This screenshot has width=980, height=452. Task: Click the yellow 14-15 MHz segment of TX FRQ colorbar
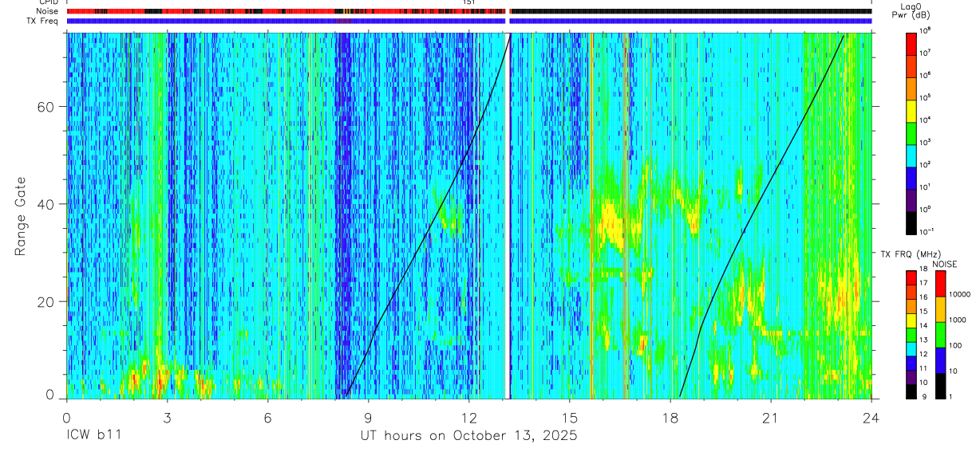(x=911, y=320)
